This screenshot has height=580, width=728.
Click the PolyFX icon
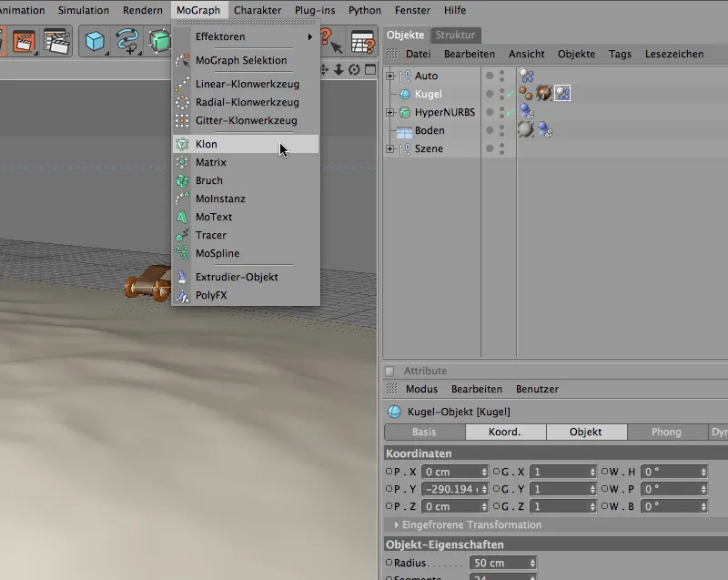(x=183, y=295)
